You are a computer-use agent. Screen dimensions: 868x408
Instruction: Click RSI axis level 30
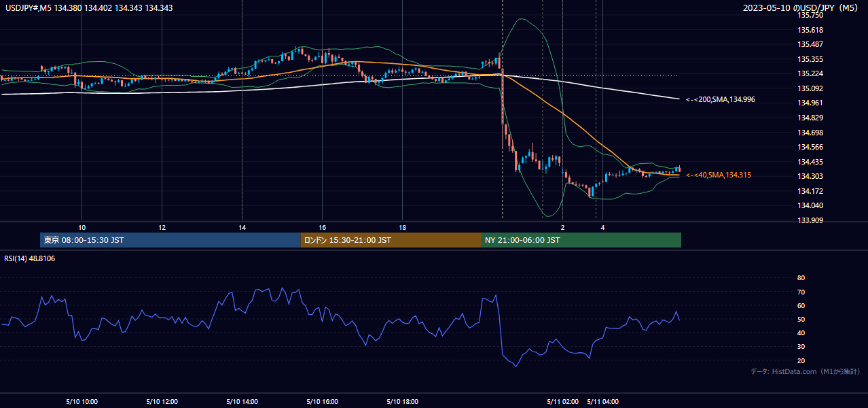click(801, 347)
